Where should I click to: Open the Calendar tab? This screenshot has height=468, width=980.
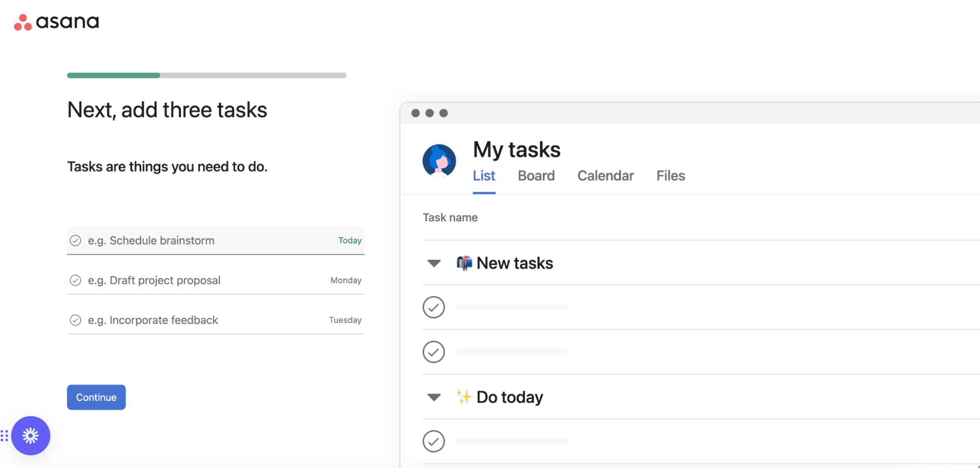(x=605, y=175)
